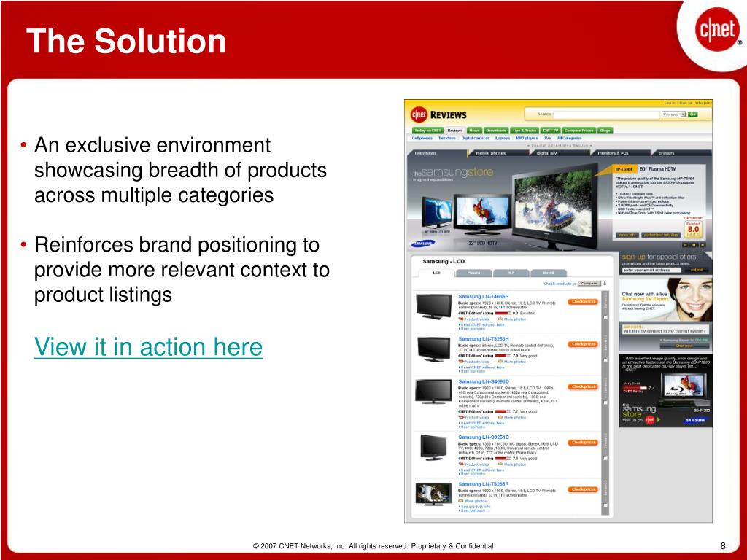Click the 50" Plasma HDTV banner image

tap(556, 207)
